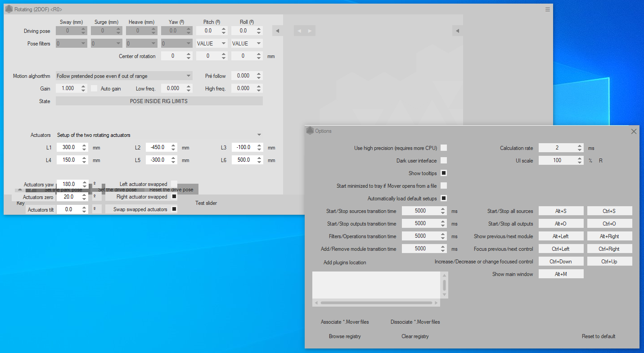
Task: Expand the Motion algorithm dropdown
Action: pyautogui.click(x=189, y=76)
